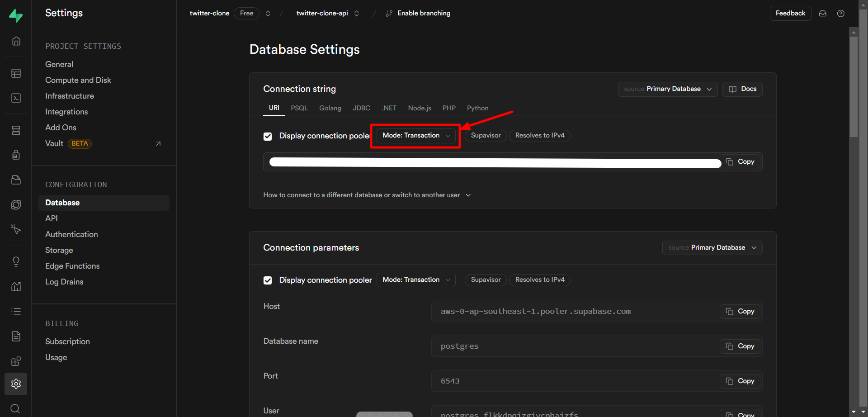
Task: Open the Integrations blocks icon
Action: pyautogui.click(x=16, y=361)
